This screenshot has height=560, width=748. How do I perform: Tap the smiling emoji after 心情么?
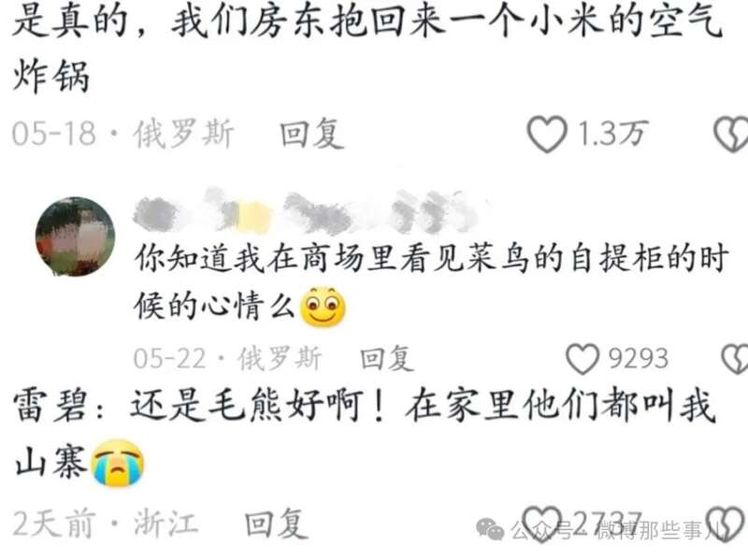pyautogui.click(x=323, y=308)
